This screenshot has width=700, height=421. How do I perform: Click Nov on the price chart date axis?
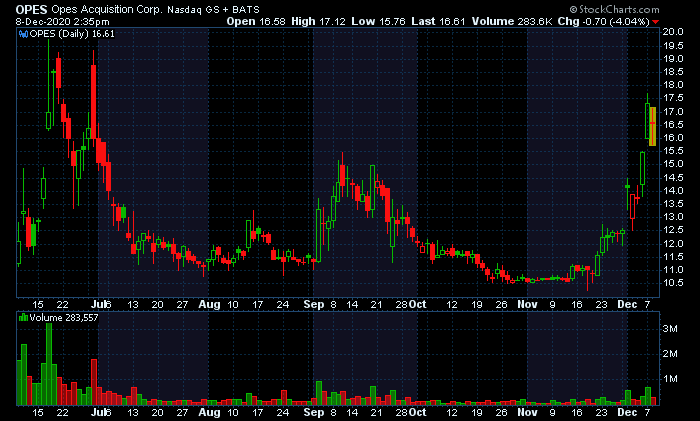pyautogui.click(x=527, y=304)
